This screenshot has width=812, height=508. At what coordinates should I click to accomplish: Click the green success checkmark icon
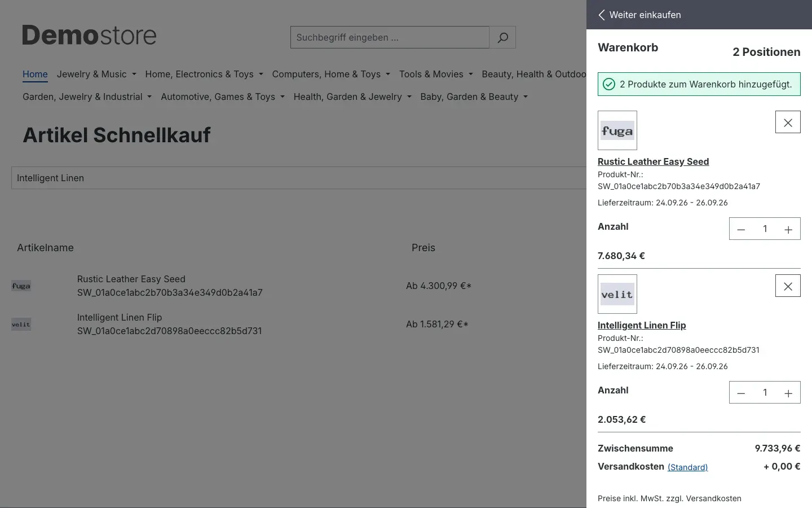coord(609,84)
